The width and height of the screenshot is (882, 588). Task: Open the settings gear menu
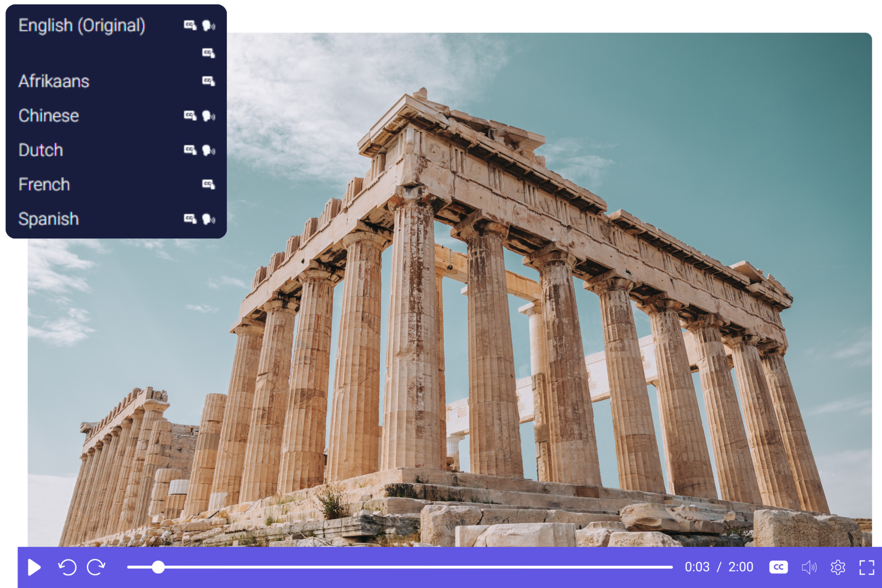point(838,567)
